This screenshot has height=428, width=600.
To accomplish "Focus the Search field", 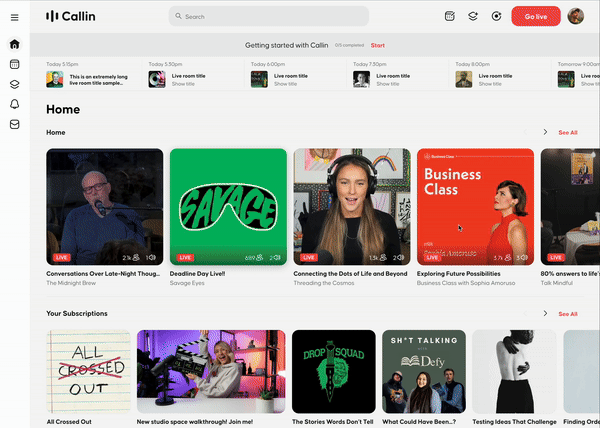I will pos(269,16).
